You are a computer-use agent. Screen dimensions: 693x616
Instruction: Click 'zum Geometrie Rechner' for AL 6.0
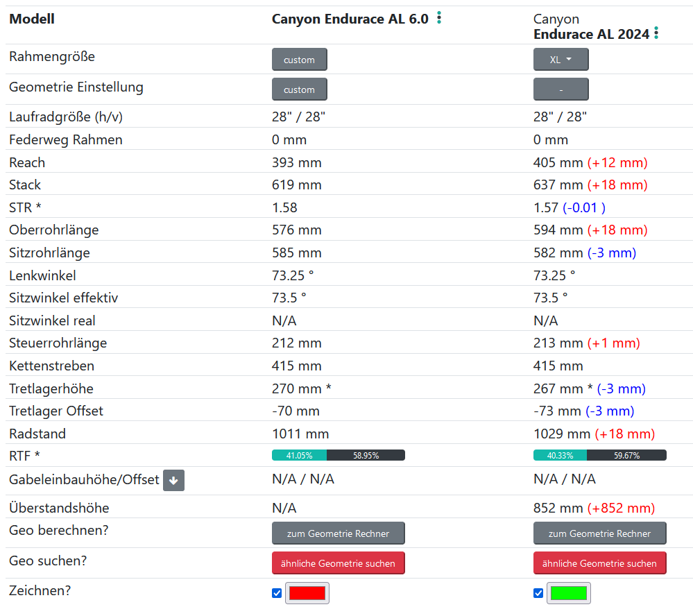[x=338, y=533]
